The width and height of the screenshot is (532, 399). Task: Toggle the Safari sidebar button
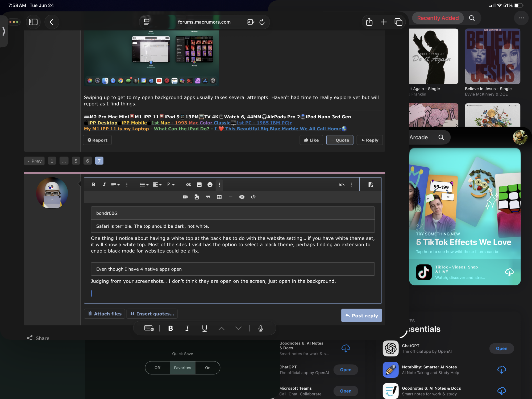click(33, 22)
